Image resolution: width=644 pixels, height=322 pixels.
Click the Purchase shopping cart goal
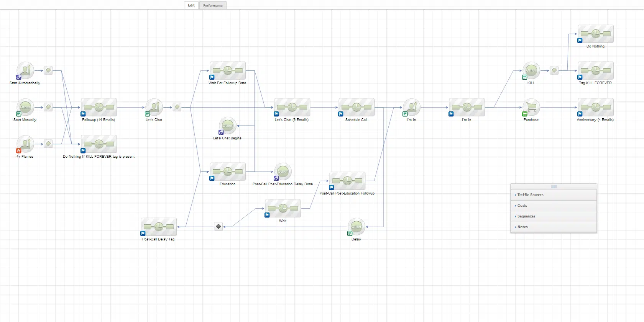coord(531,107)
